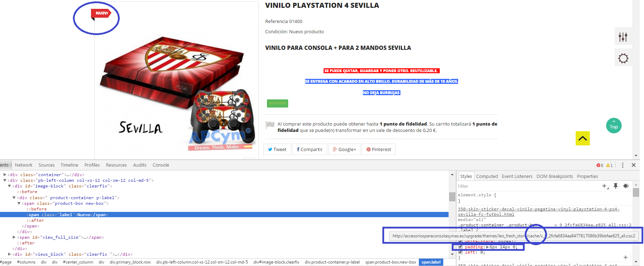Click the sliders settings icon on the page
644x266 pixels.
[623, 37]
